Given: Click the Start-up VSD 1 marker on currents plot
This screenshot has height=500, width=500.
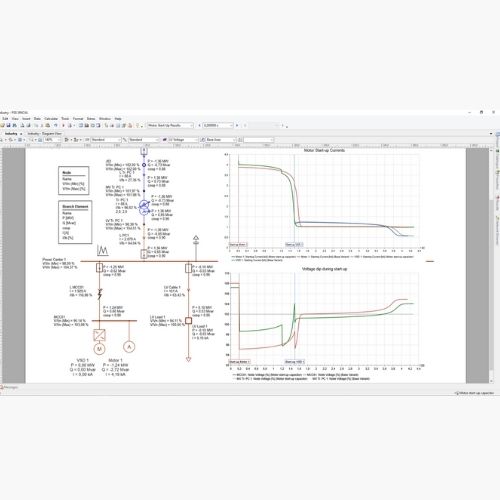Looking at the screenshot, I should [294, 245].
